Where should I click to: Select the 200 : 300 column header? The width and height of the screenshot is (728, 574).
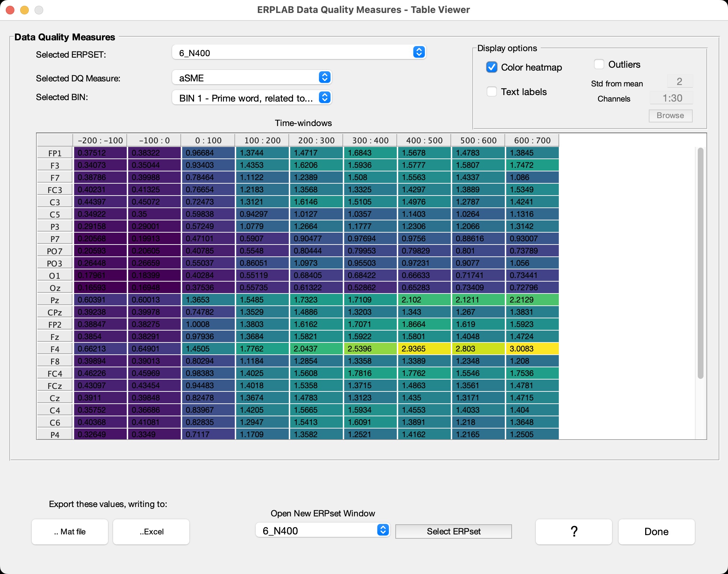click(316, 140)
